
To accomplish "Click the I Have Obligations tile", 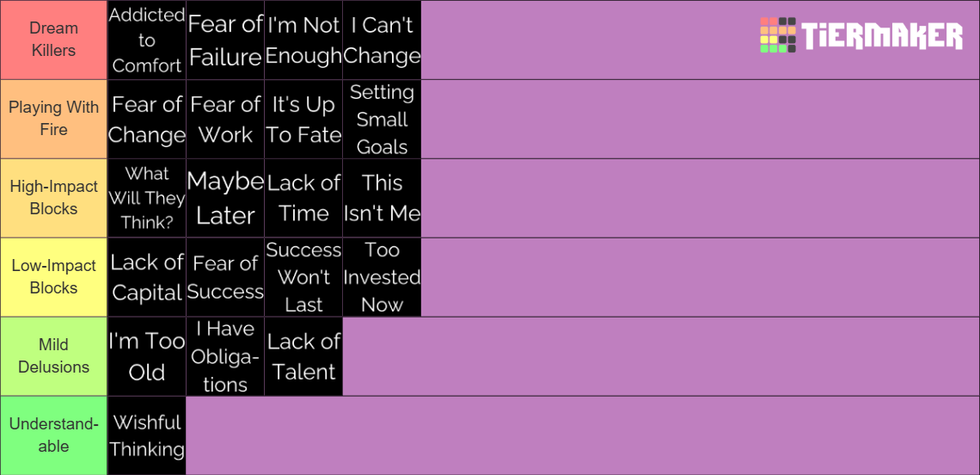I will (x=225, y=356).
